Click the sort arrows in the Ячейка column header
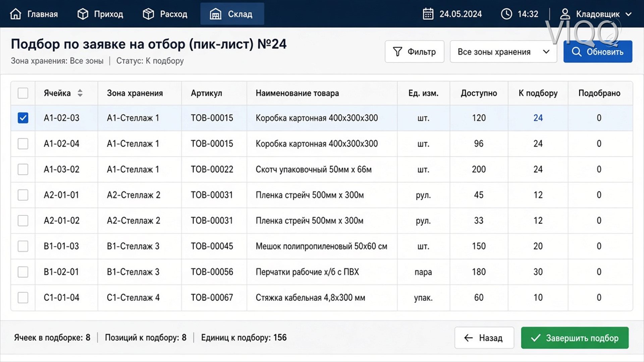The width and height of the screenshot is (644, 362). pos(80,93)
